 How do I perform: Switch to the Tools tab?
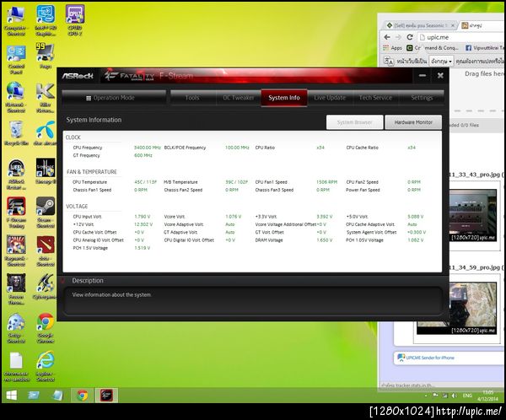pos(192,98)
